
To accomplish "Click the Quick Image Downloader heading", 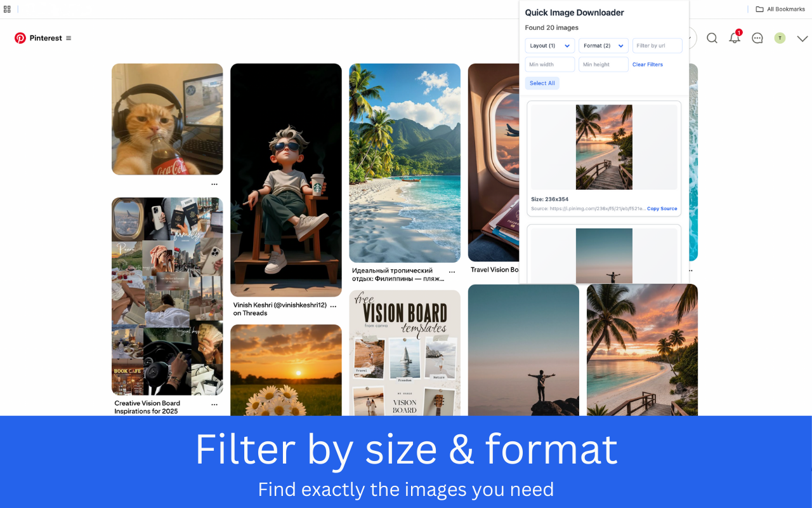I will point(575,13).
